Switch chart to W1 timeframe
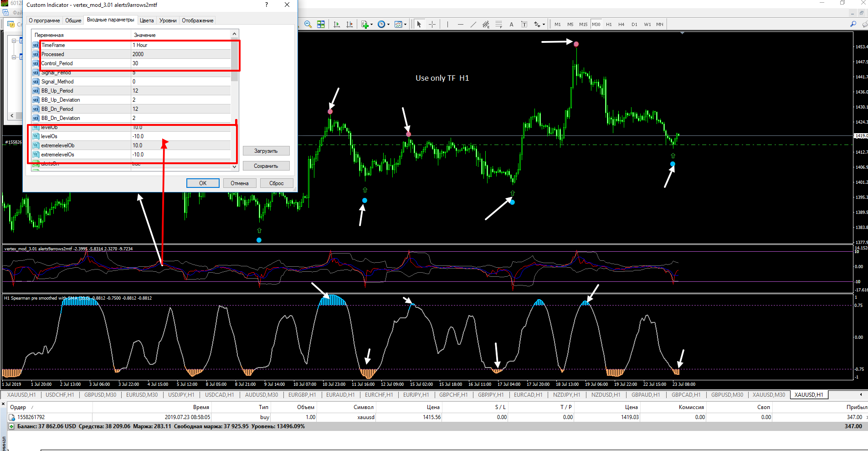Image resolution: width=868 pixels, height=451 pixels. [x=647, y=24]
